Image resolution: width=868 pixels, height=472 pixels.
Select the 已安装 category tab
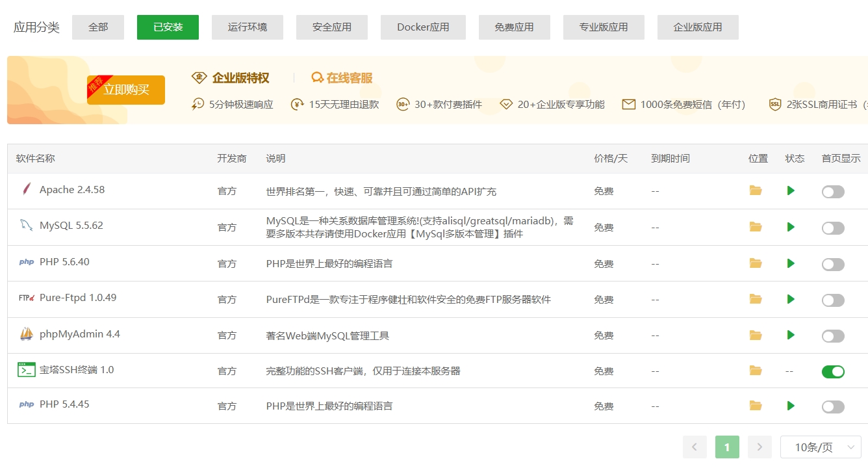tap(168, 27)
